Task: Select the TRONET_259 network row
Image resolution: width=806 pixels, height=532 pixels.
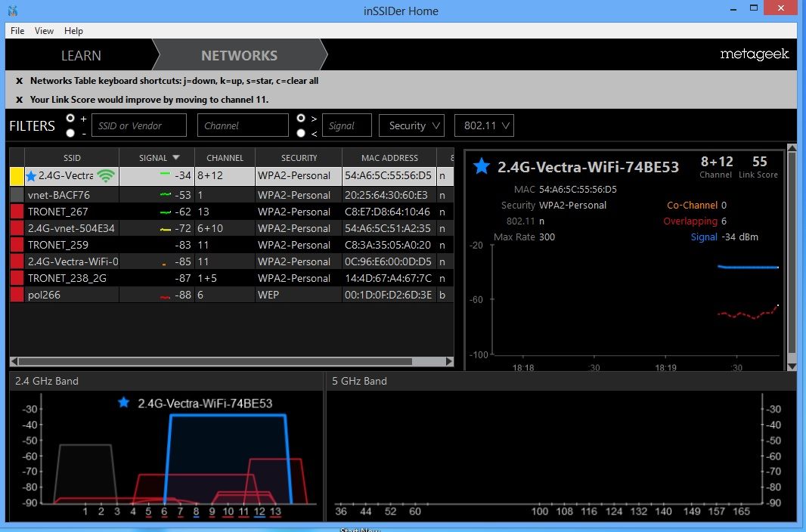Action: click(x=231, y=245)
